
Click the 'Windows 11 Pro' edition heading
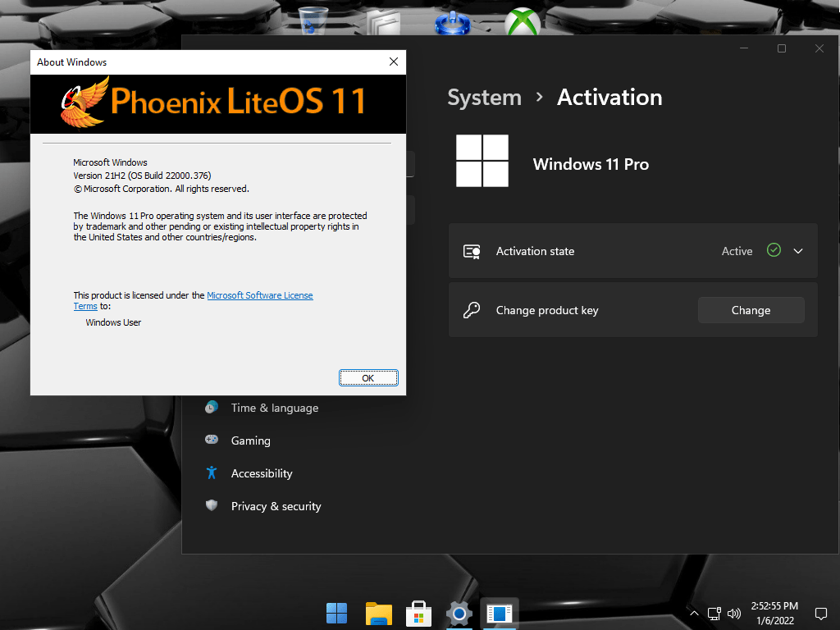(x=591, y=164)
